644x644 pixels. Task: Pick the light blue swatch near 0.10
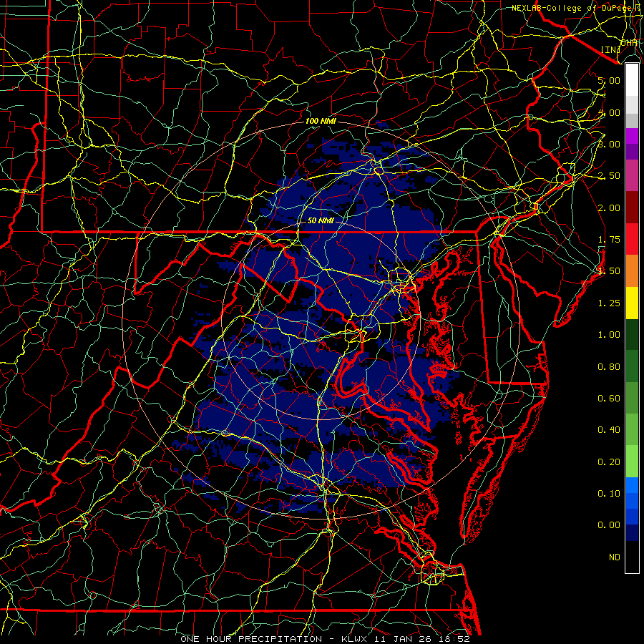coord(632,485)
